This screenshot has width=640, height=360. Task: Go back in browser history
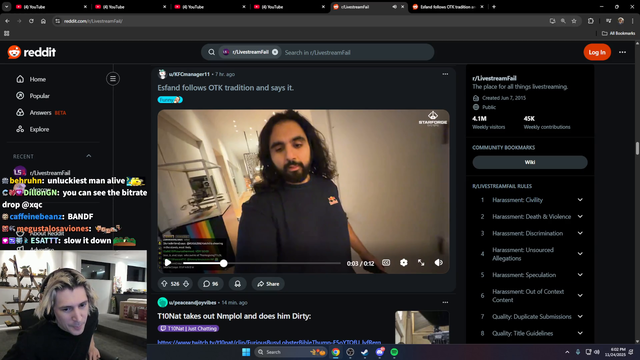click(7, 21)
